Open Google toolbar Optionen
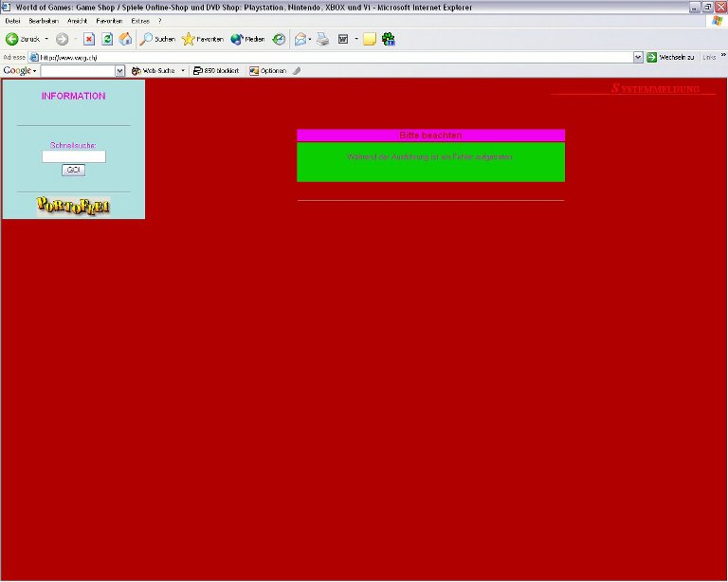 (x=267, y=71)
